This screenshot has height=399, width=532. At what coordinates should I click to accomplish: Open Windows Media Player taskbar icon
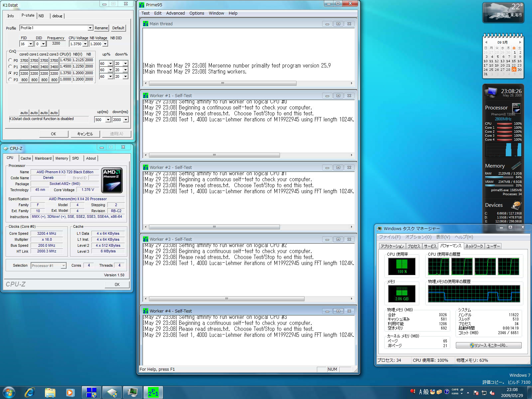(70, 393)
